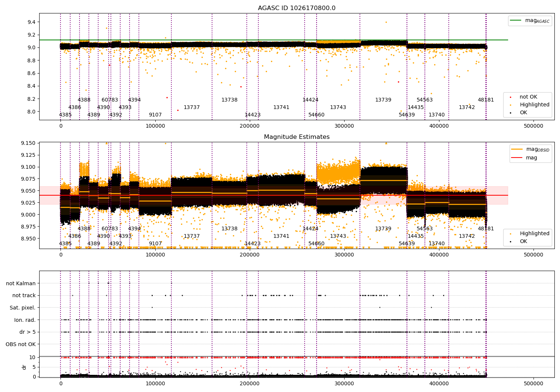Click the 9.150 y-axis tick label

(x=29, y=143)
